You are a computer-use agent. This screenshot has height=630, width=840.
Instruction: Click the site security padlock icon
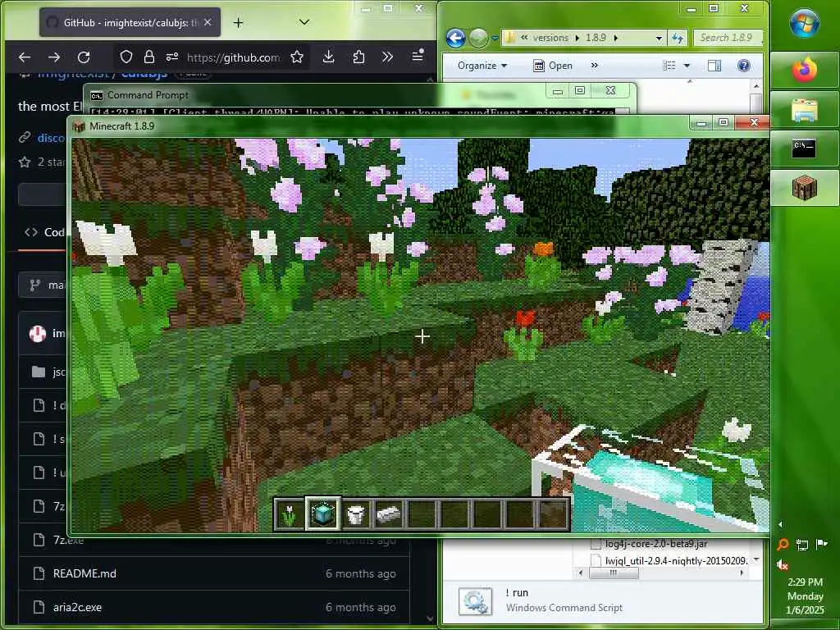click(149, 57)
